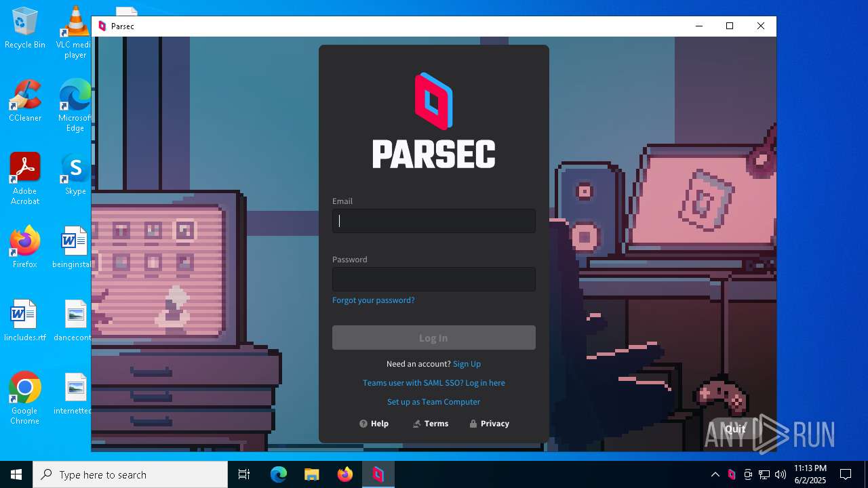868x488 pixels.
Task: Click the Log In button
Action: [434, 338]
